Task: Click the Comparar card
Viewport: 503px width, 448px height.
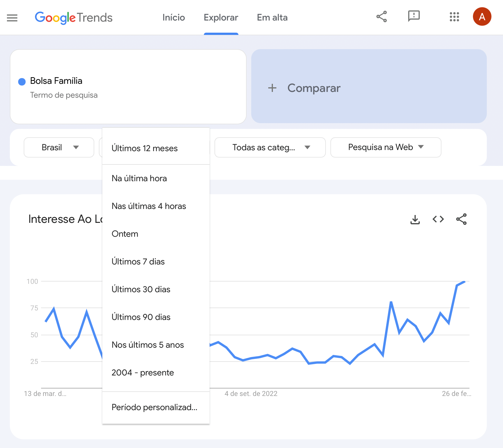Action: click(369, 86)
